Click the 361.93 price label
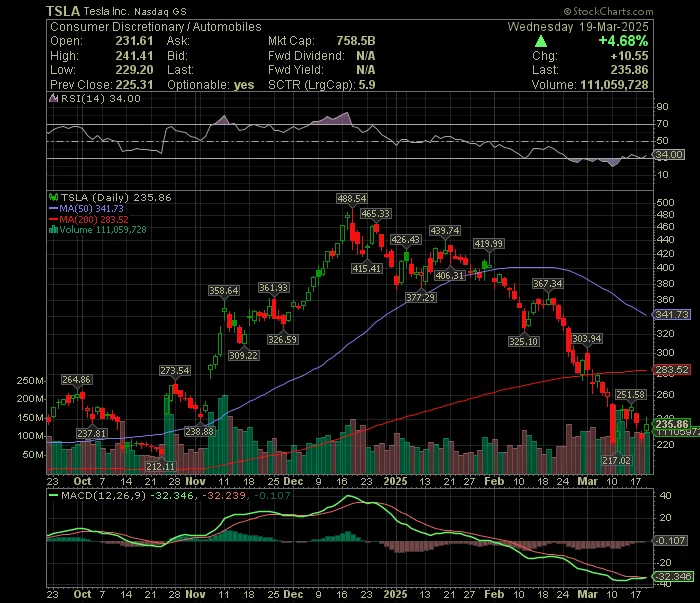The height and width of the screenshot is (603, 700). coord(273,288)
